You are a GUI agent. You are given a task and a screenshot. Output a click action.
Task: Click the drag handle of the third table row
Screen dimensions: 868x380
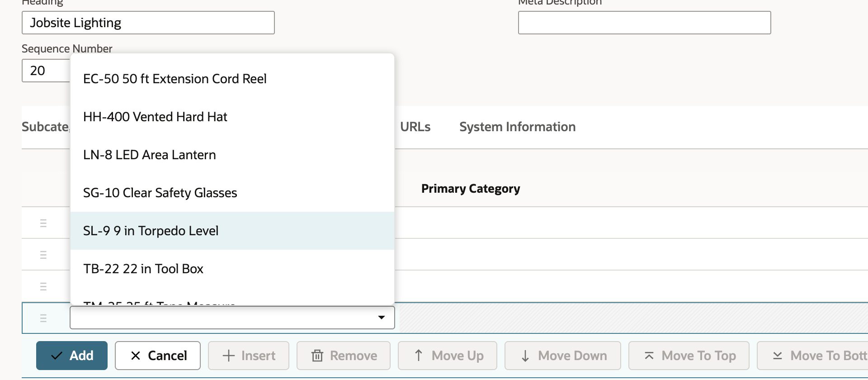coord(43,286)
